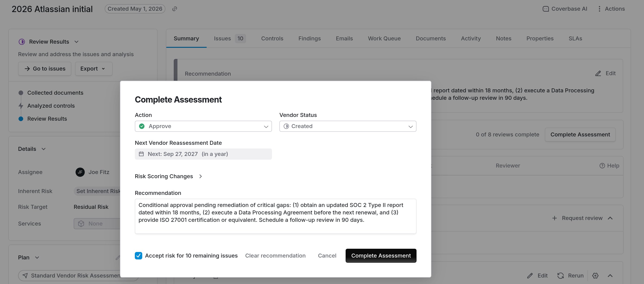The height and width of the screenshot is (284, 644).
Task: Click Residual Risk value
Action: (x=91, y=207)
